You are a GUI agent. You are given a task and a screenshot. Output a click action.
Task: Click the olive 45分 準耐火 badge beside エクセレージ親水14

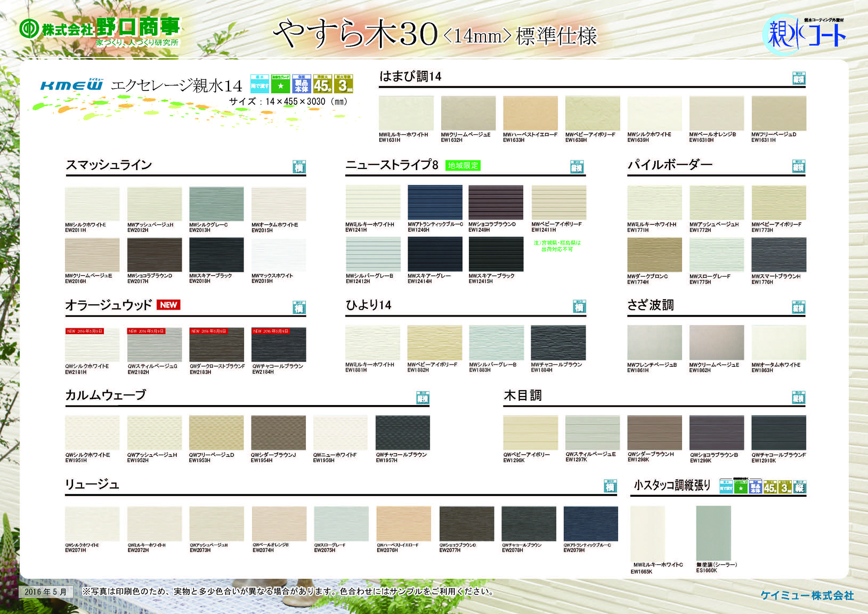click(x=323, y=84)
